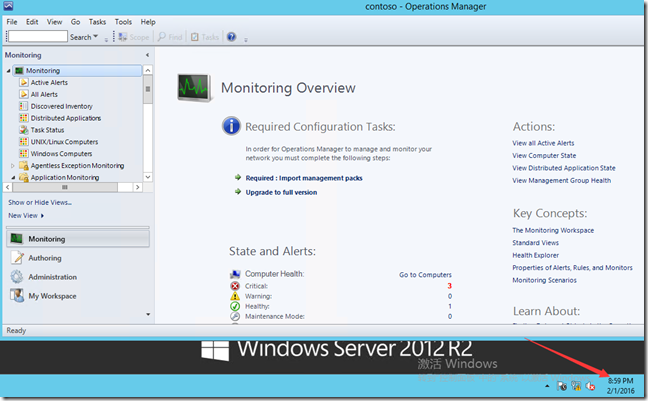648x401 pixels.
Task: Click the blue info icon beside Required Configuration Tasks
Action: pyautogui.click(x=231, y=126)
